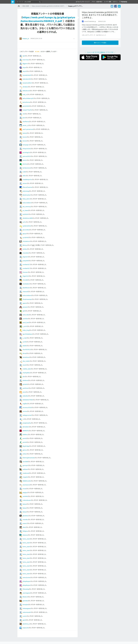Open the home icon in breadcrumb
The width and height of the screenshot is (138, 644).
[19, 6]
